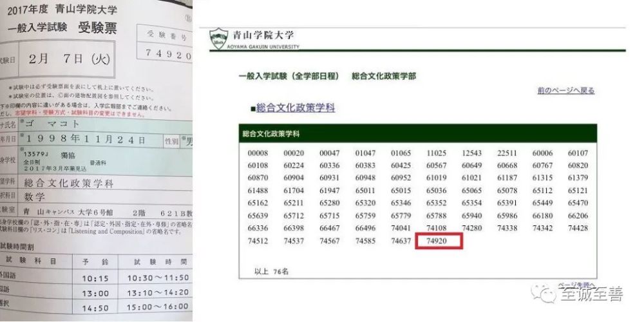The height and width of the screenshot is (322, 644).
Task: Click the 以上 76名 total count text
Action: 272,272
